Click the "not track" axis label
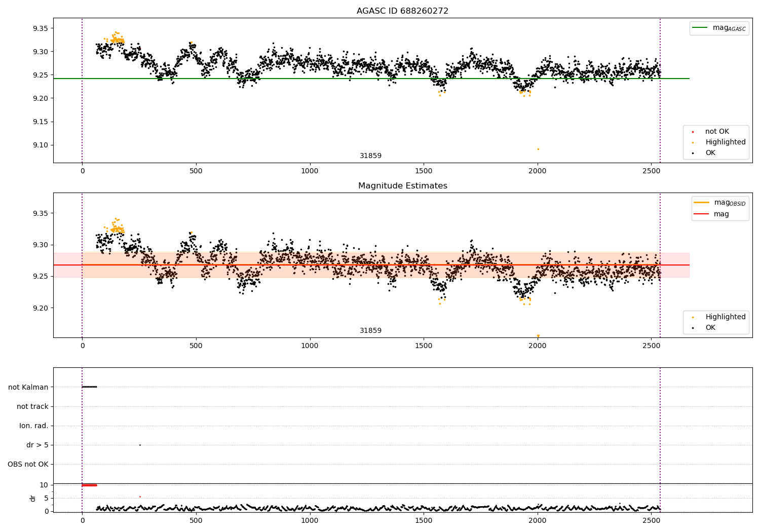Image resolution: width=760 pixels, height=532 pixels. 32,407
